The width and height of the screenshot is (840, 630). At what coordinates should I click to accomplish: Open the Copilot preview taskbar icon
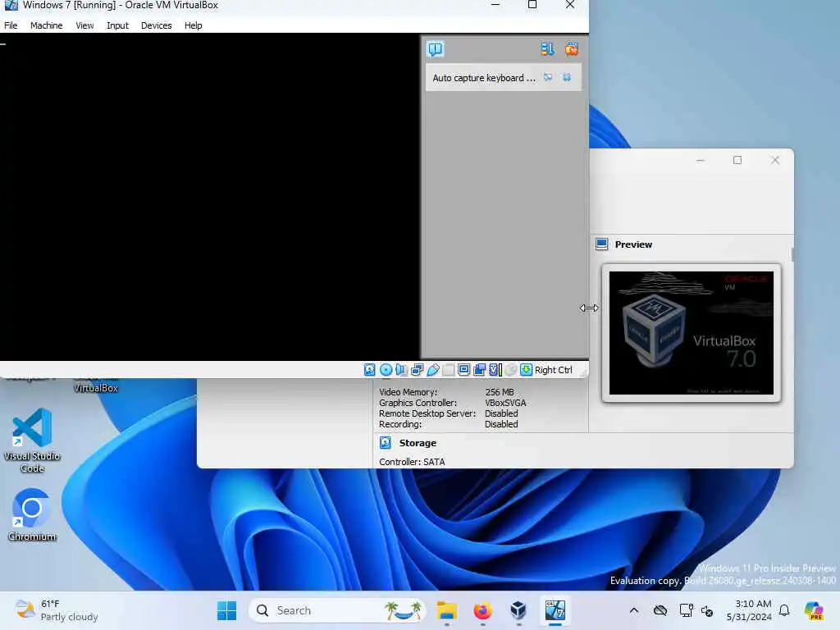(x=814, y=610)
